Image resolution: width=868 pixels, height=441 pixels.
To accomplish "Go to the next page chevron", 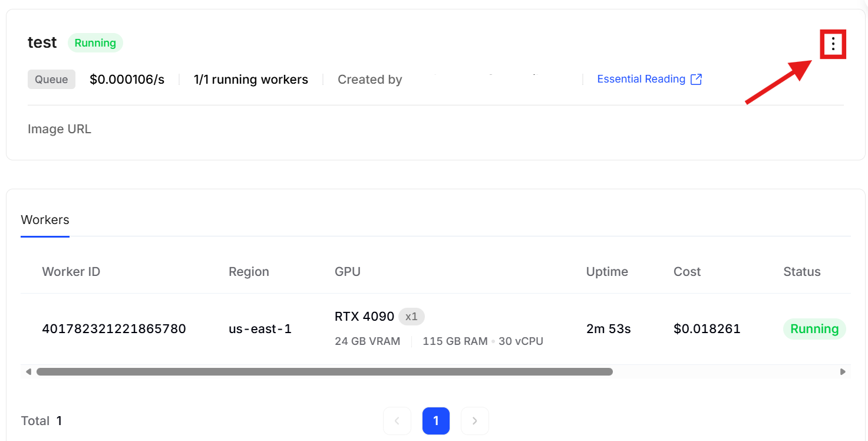I will [474, 421].
